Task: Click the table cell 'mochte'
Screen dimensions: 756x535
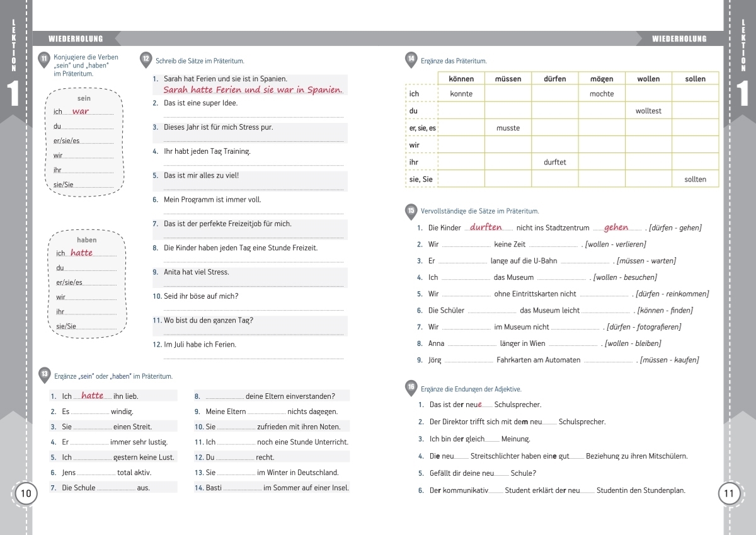Action: pyautogui.click(x=602, y=94)
